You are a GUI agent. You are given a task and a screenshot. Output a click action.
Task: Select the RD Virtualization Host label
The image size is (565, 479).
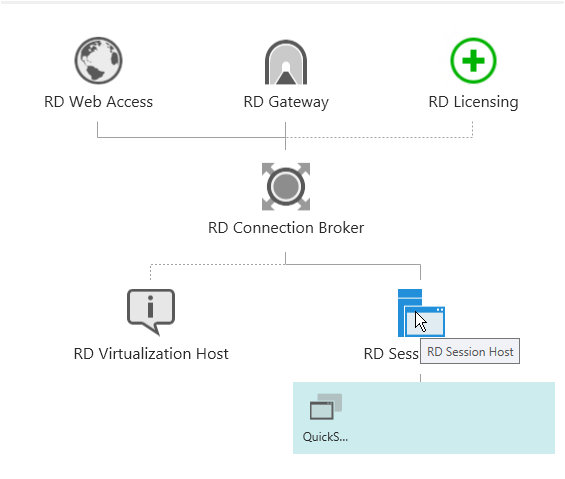pos(151,354)
